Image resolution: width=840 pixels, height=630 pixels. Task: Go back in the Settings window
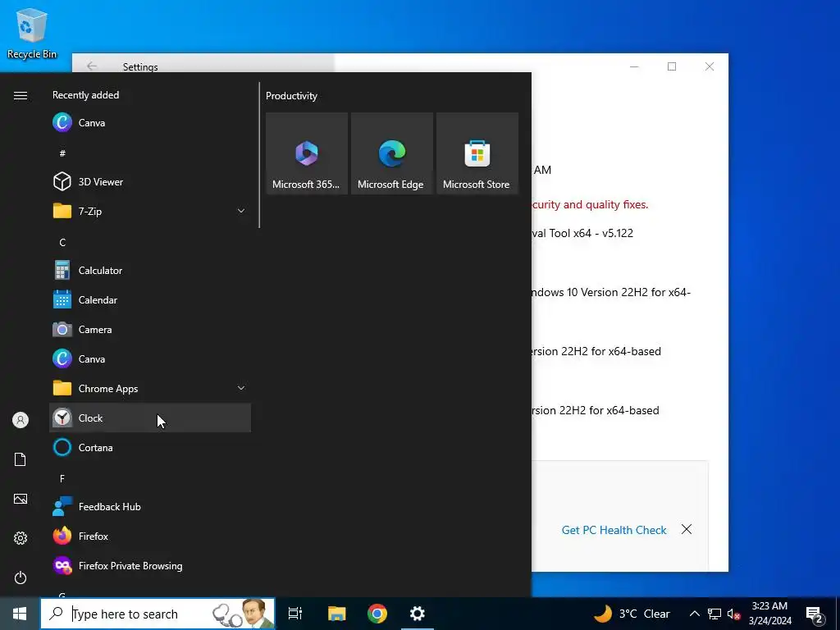92,66
